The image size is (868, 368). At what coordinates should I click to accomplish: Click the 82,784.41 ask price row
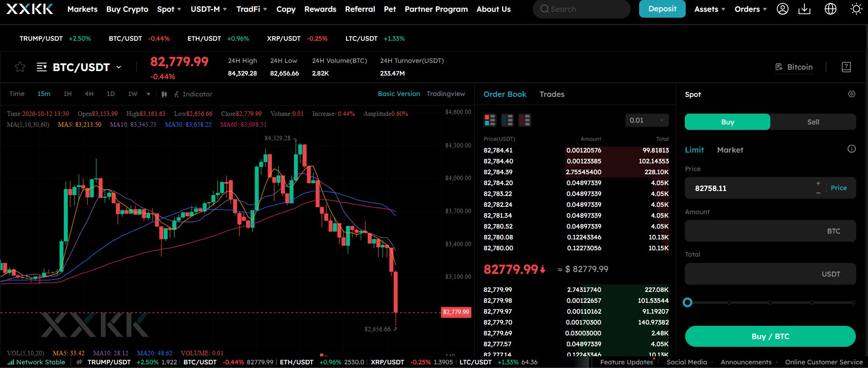[576, 150]
